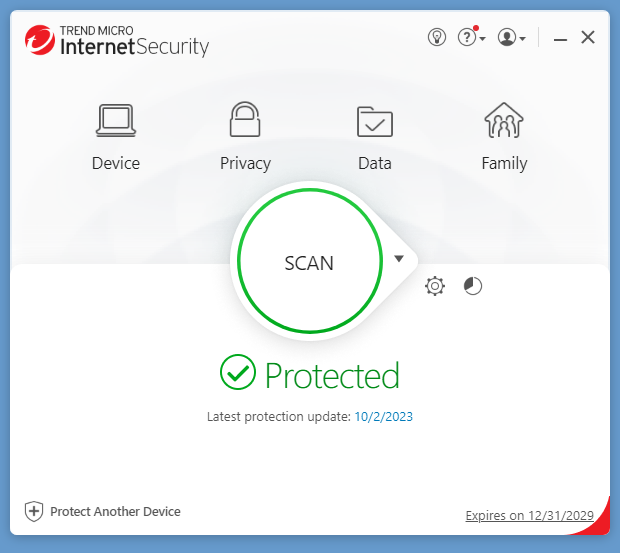
Task: Open the Device protection laptop icon
Action: click(x=116, y=121)
